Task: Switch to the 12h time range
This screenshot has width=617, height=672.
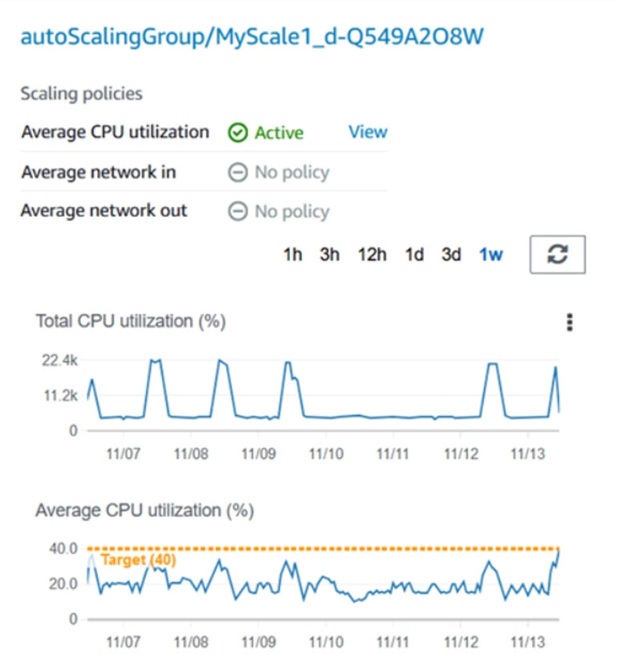Action: [x=372, y=255]
